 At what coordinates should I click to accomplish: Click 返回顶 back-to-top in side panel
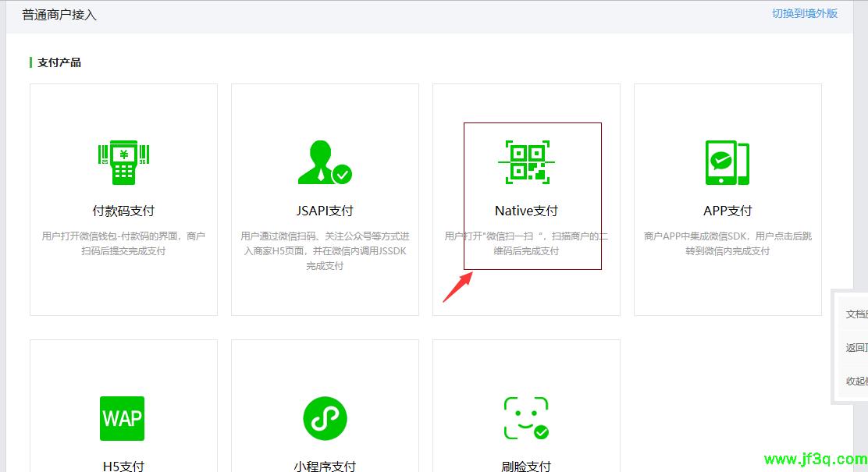[x=856, y=348]
